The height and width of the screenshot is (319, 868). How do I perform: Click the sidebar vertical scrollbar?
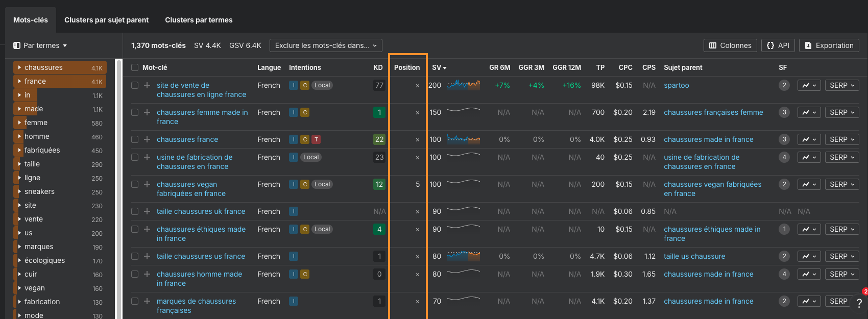(119, 189)
